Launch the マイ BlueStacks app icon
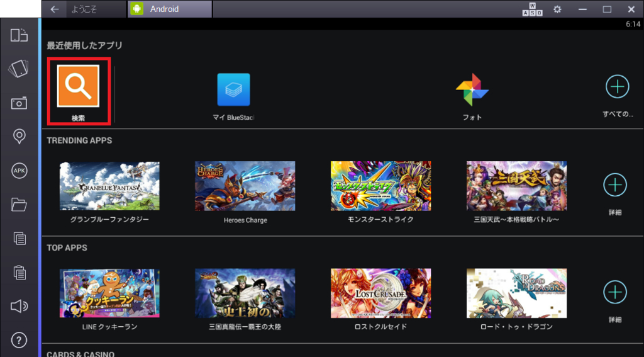 (234, 89)
